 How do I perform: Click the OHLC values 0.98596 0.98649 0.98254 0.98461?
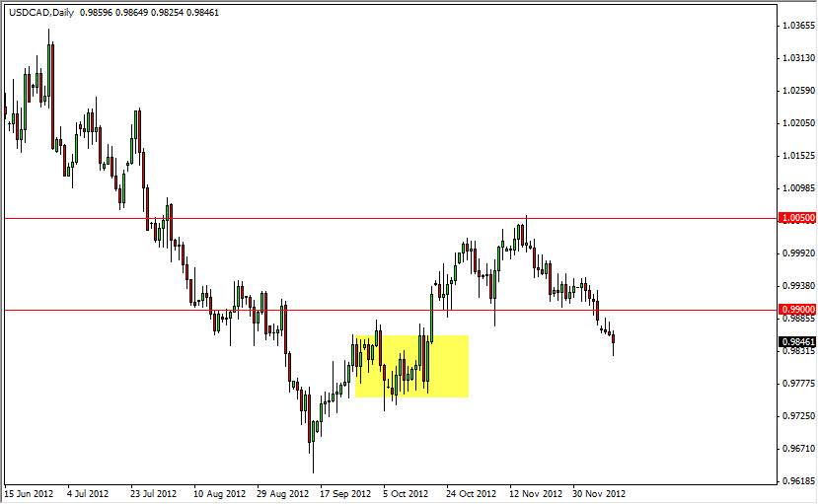(x=149, y=12)
